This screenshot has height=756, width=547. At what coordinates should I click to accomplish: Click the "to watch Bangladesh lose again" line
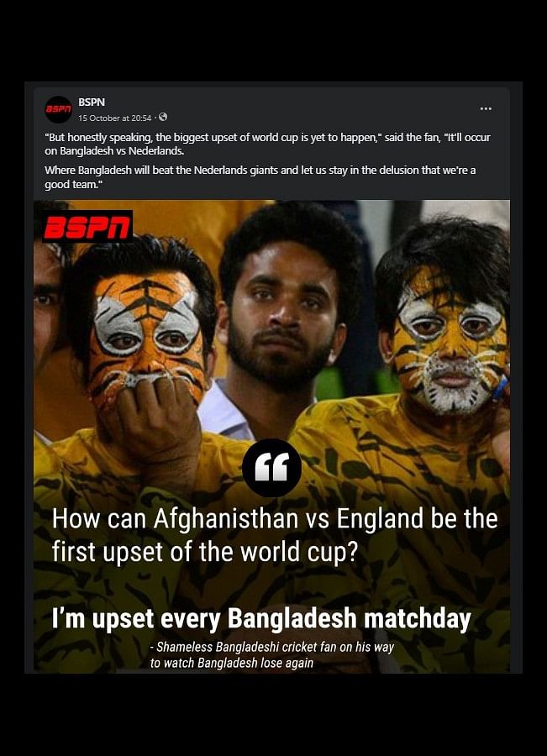click(x=232, y=663)
